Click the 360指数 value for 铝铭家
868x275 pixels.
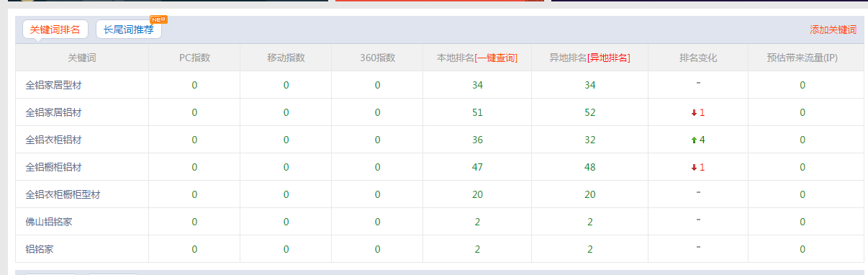[377, 249]
